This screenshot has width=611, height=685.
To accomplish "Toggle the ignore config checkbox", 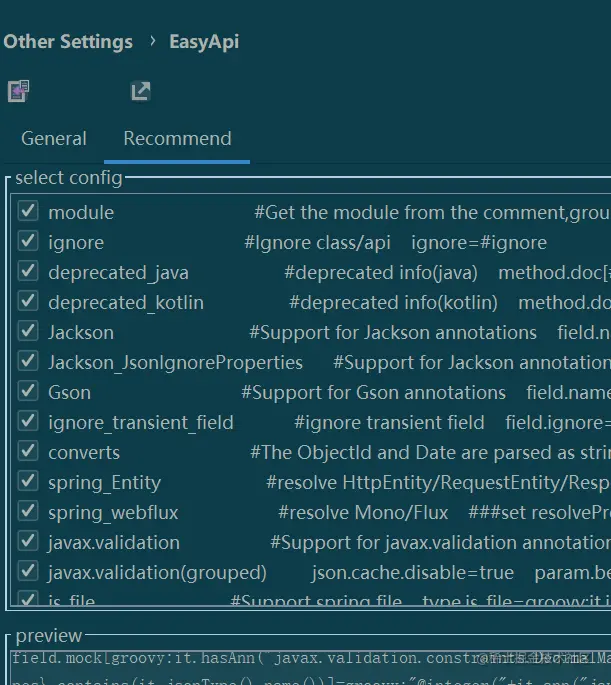I will click(28, 242).
